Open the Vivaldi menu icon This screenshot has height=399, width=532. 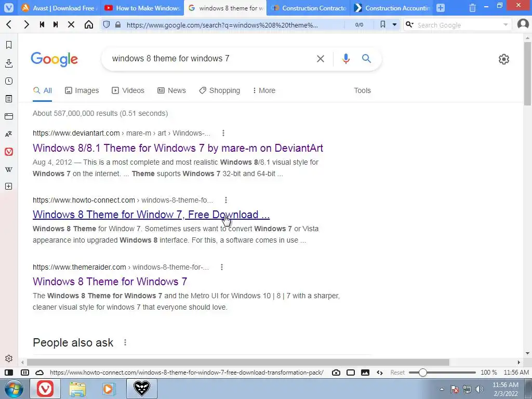pyautogui.click(x=9, y=7)
